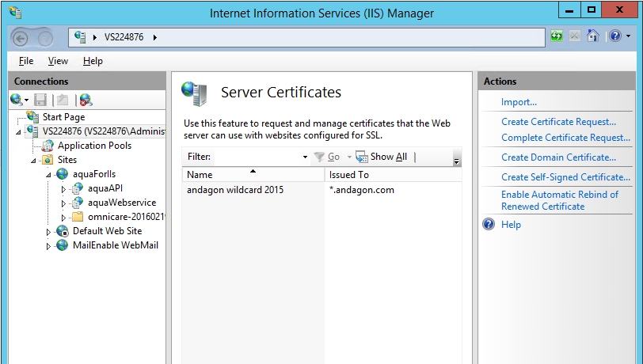Select the andagon wildcard 2015 certificate row
Viewport: 643px width, 364px height.
coord(235,190)
